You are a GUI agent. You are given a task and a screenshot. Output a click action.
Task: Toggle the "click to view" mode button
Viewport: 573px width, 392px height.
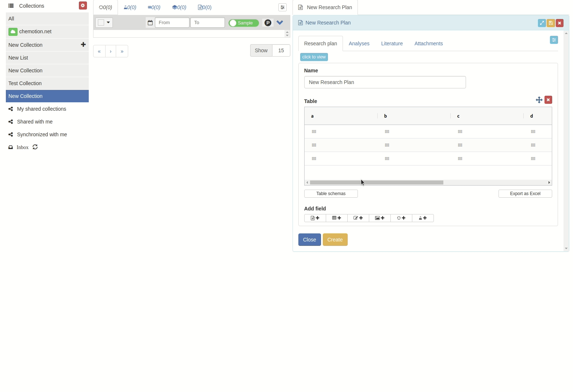click(314, 57)
